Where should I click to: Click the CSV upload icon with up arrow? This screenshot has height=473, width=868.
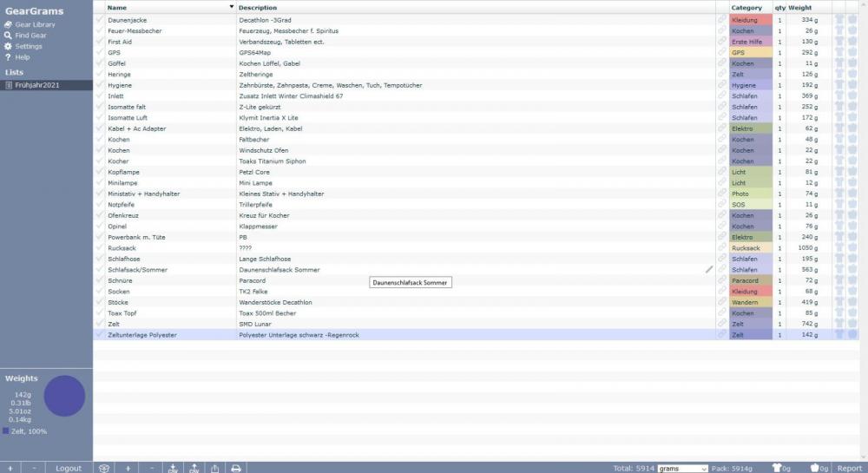click(x=194, y=468)
